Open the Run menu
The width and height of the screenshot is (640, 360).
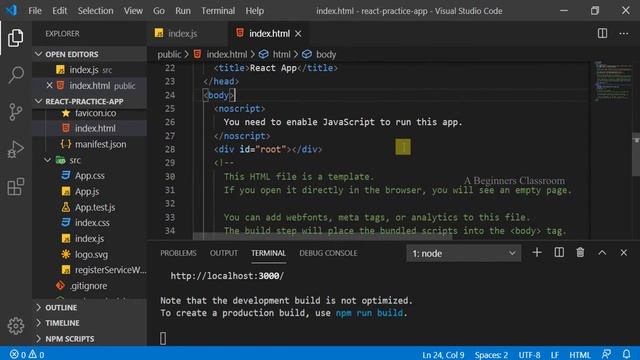183,11
